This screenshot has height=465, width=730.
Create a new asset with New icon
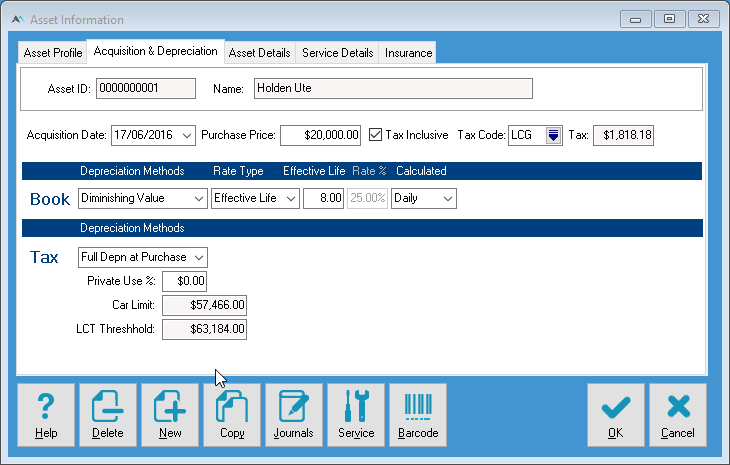pos(170,414)
